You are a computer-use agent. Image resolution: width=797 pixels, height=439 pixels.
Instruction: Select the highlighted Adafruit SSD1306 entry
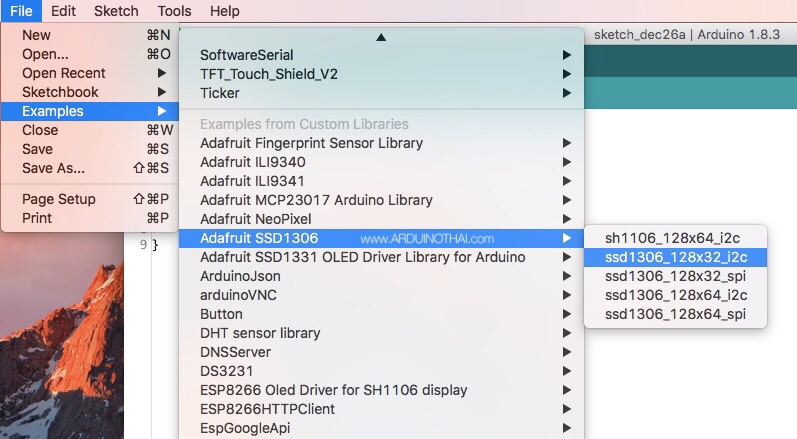(x=381, y=238)
